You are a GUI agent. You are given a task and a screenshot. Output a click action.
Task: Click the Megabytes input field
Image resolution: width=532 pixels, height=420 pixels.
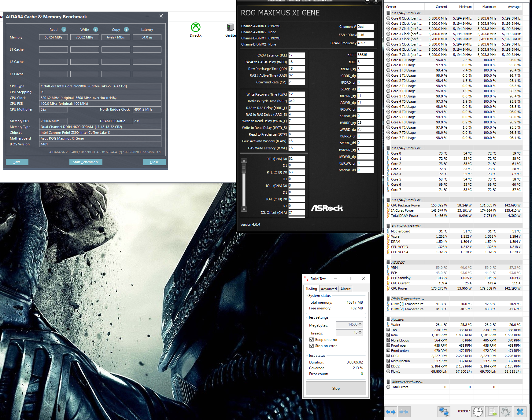tap(347, 325)
